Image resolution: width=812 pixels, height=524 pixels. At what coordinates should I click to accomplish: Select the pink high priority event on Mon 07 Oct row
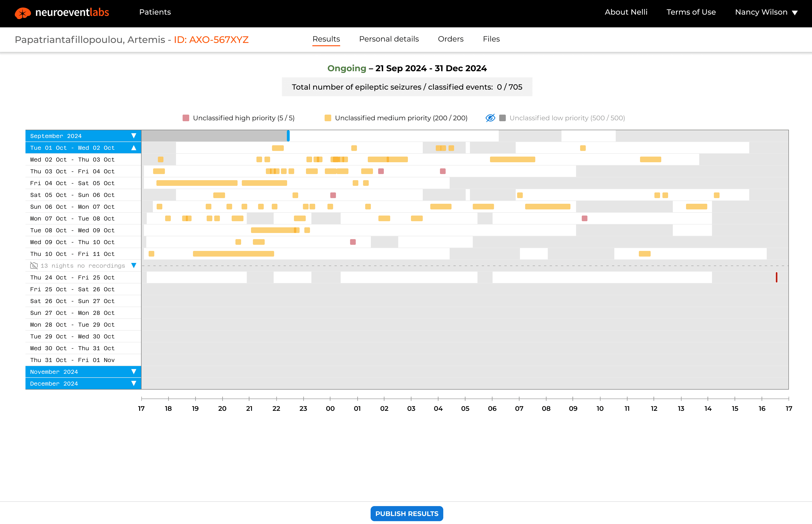coord(584,218)
